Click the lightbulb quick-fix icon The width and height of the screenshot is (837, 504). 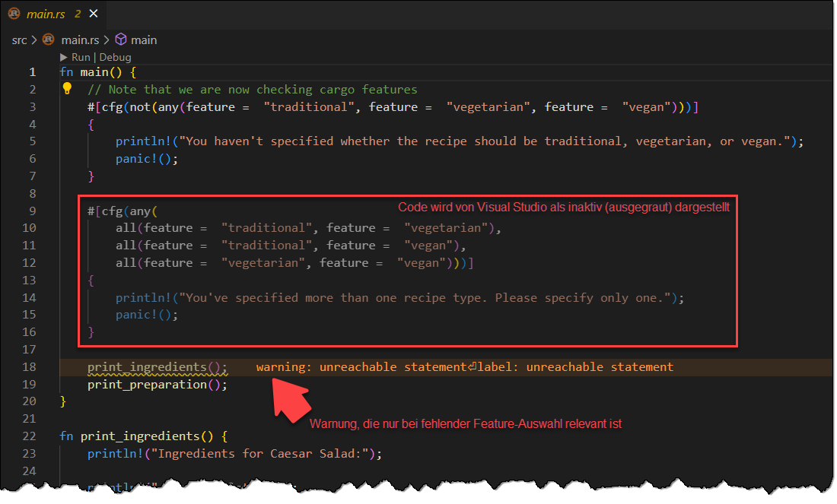pos(67,89)
